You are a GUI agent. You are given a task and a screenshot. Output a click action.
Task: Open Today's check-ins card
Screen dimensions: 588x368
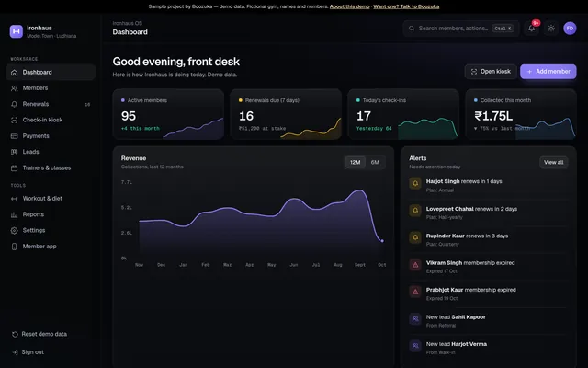[403, 114]
